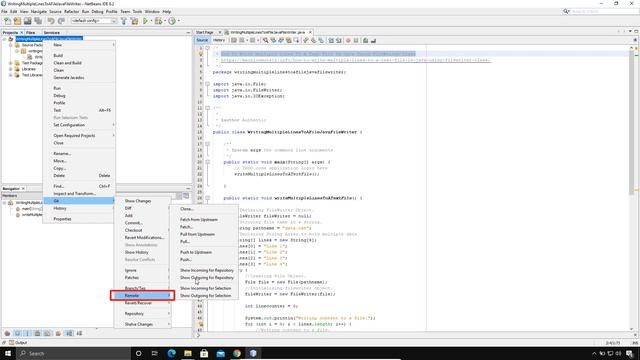This screenshot has height=360, width=640.
Task: Select Show History in Git submenu
Action: click(x=143, y=252)
